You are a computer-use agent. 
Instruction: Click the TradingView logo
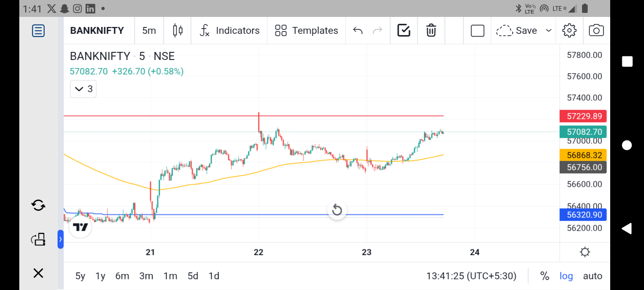(x=80, y=227)
